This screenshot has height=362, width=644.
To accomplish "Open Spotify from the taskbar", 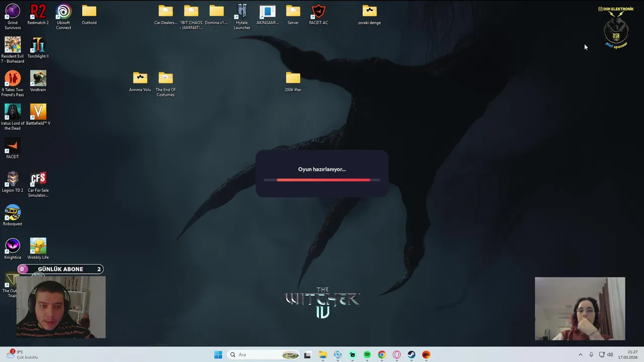I will 367,354.
